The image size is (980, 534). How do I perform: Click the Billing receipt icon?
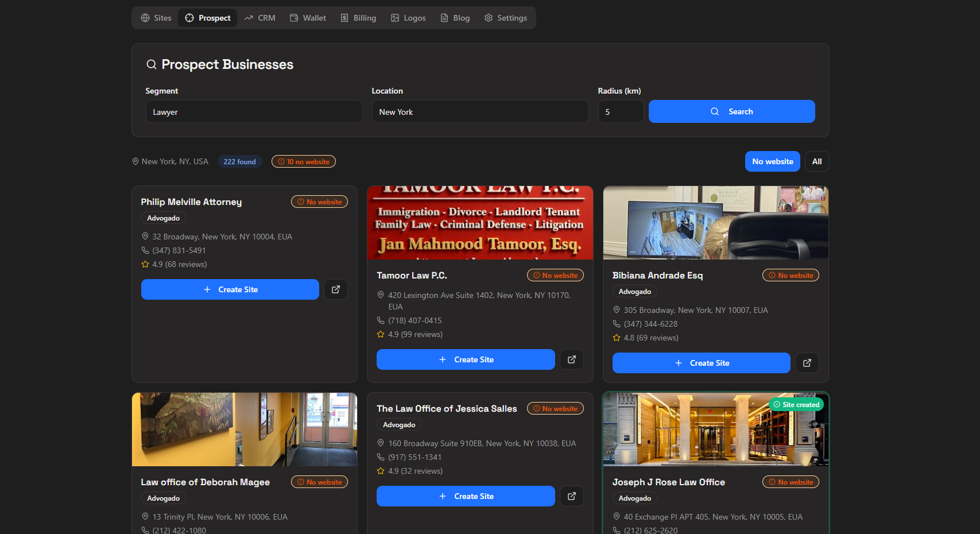click(344, 18)
